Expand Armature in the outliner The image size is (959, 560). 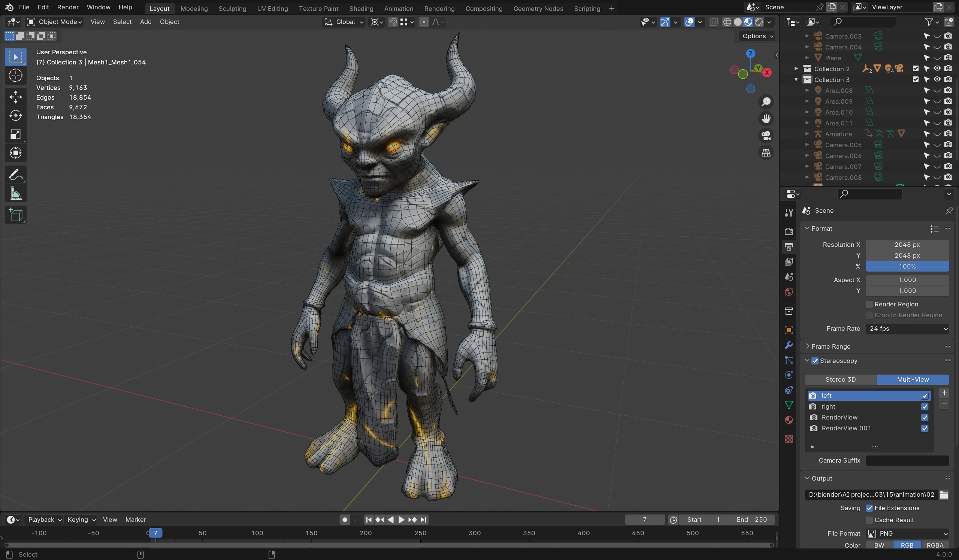[x=807, y=134]
